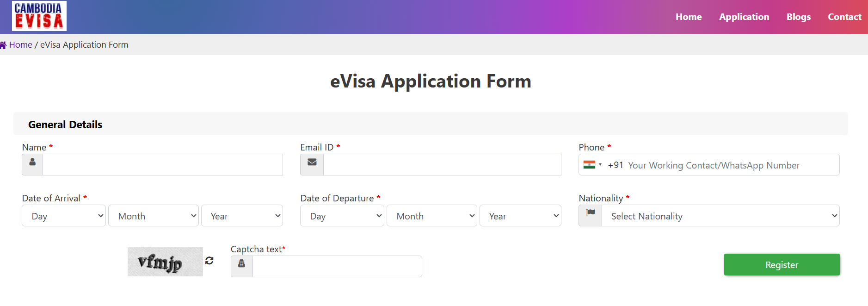868x306 pixels.
Task: Open the Contact menu item
Action: (844, 17)
